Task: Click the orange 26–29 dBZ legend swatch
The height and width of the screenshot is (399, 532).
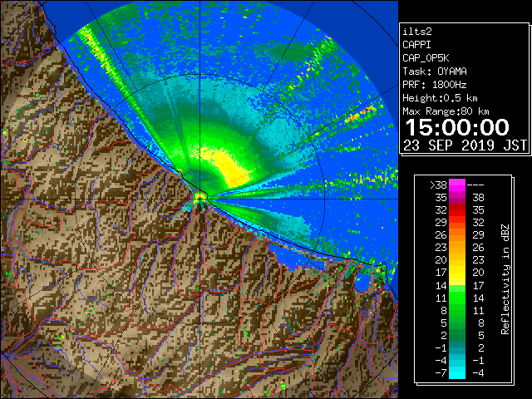Action: (x=457, y=234)
